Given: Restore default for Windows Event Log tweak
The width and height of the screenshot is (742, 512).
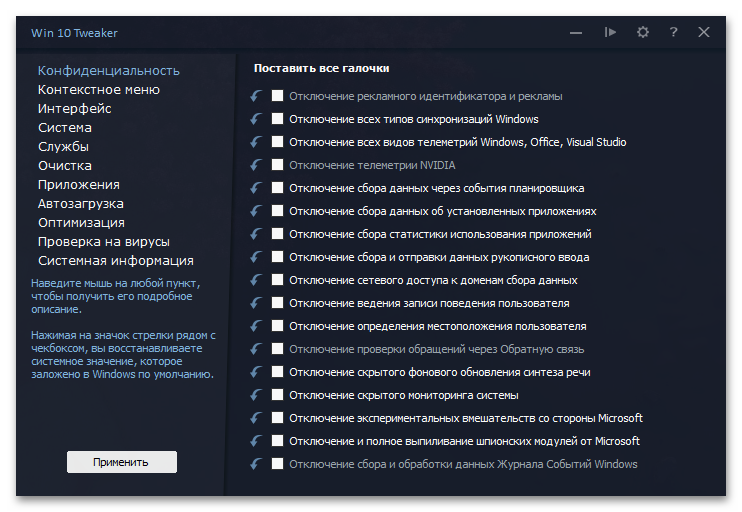Looking at the screenshot, I should click(256, 464).
